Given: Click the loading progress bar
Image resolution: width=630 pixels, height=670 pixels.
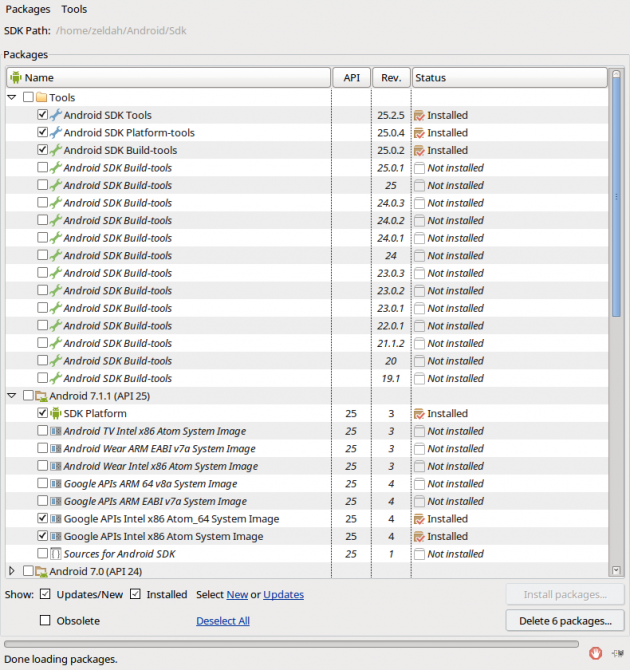Looking at the screenshot, I should (x=291, y=644).
